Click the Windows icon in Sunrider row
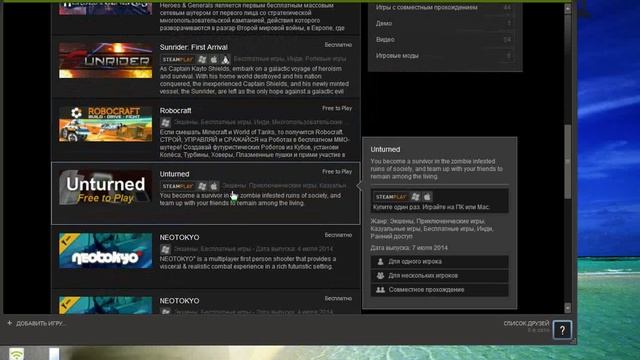The height and width of the screenshot is (360, 640). [x=202, y=60]
